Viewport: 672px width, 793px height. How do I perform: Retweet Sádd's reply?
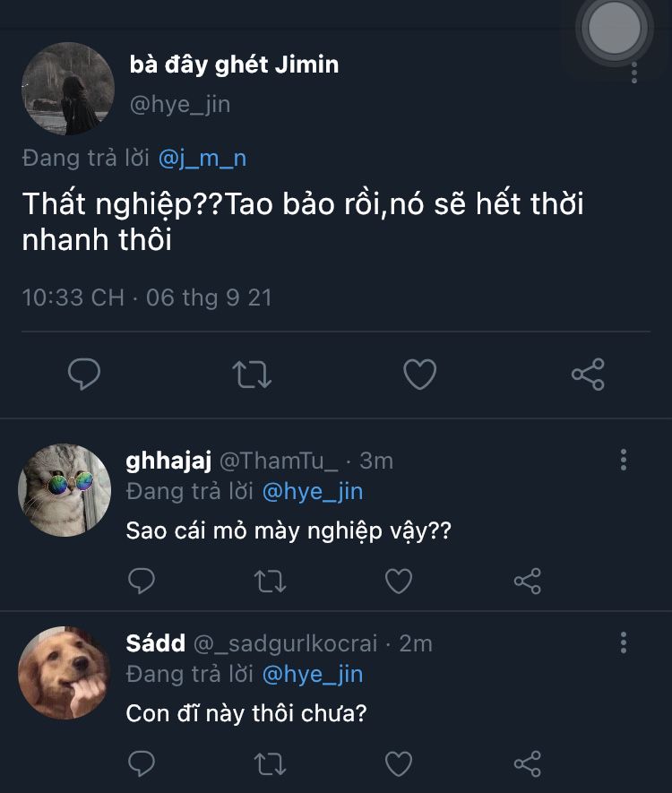pyautogui.click(x=271, y=763)
